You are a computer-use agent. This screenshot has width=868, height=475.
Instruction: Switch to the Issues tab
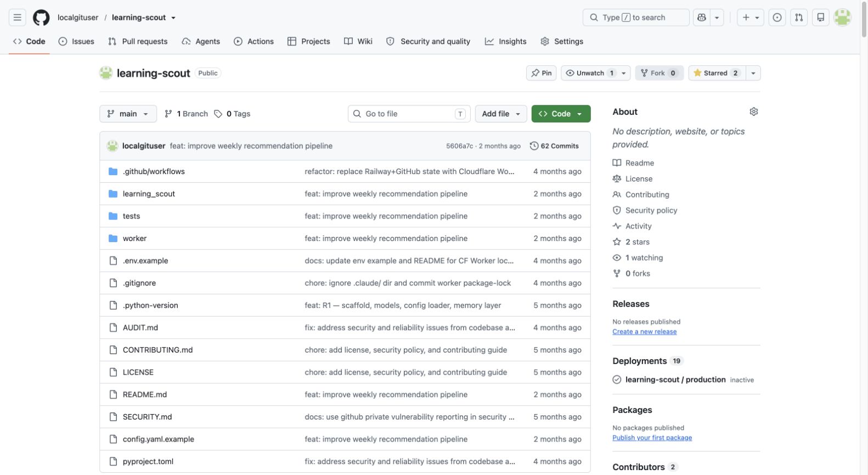click(76, 41)
